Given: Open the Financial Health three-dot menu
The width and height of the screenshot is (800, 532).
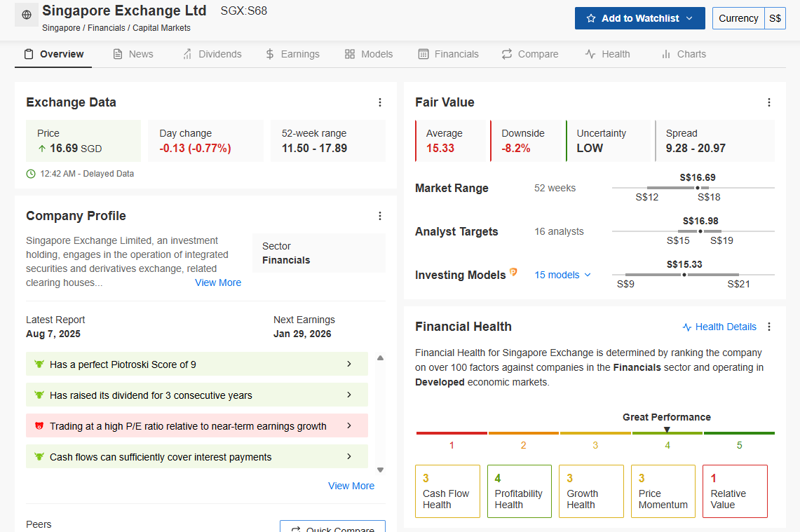Looking at the screenshot, I should pyautogui.click(x=769, y=327).
